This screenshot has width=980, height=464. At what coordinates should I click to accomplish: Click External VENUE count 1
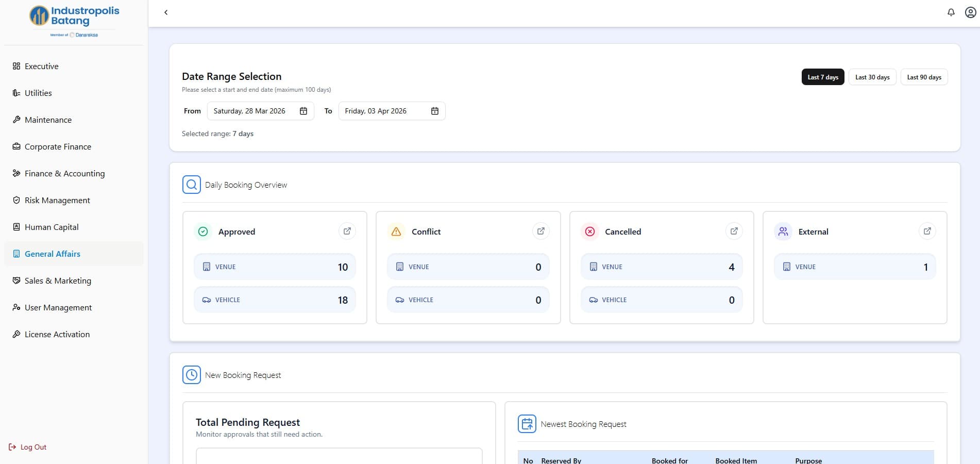coord(925,267)
